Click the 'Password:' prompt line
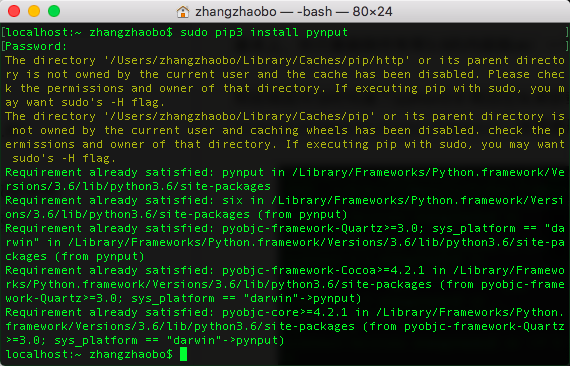Viewport: 570px width, 366px height. click(x=36, y=47)
